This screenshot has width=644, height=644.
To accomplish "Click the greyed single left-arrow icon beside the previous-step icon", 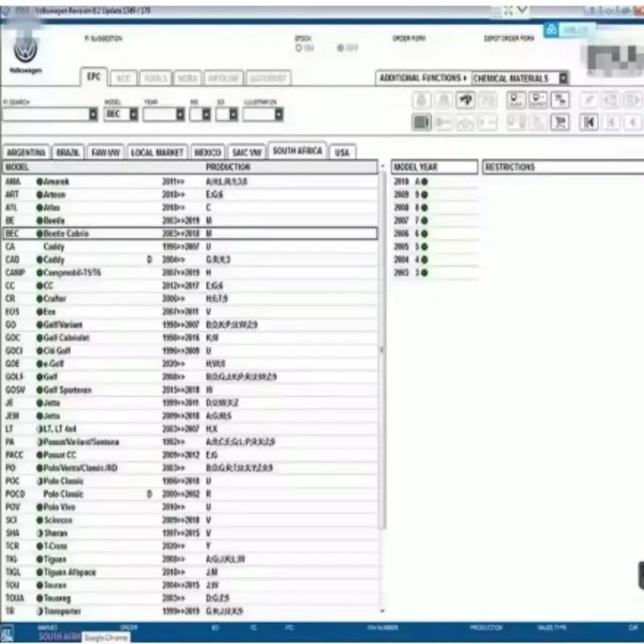I will [x=633, y=122].
